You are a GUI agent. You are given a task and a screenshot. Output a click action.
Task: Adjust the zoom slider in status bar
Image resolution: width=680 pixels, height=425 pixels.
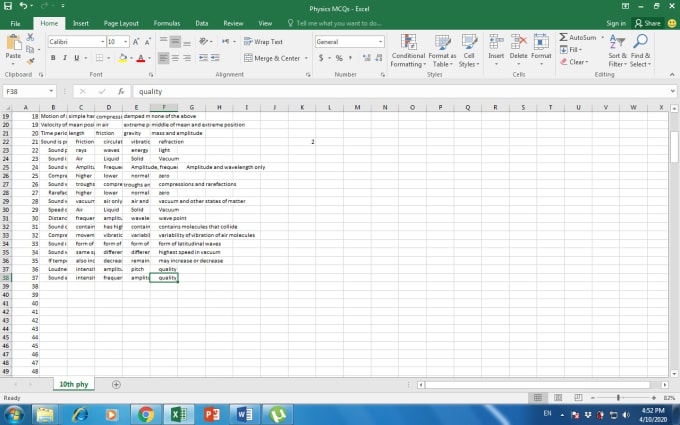618,398
